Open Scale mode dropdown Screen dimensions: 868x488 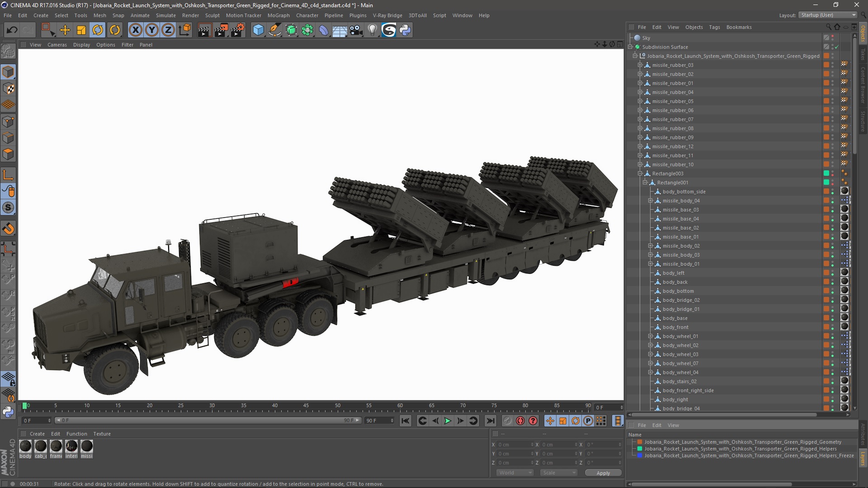pyautogui.click(x=559, y=473)
